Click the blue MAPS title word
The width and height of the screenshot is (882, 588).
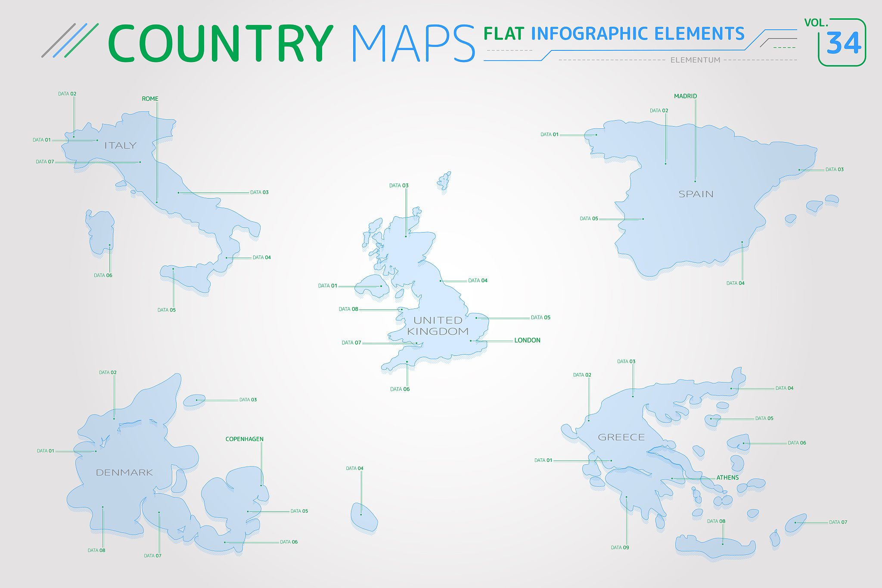414,44
